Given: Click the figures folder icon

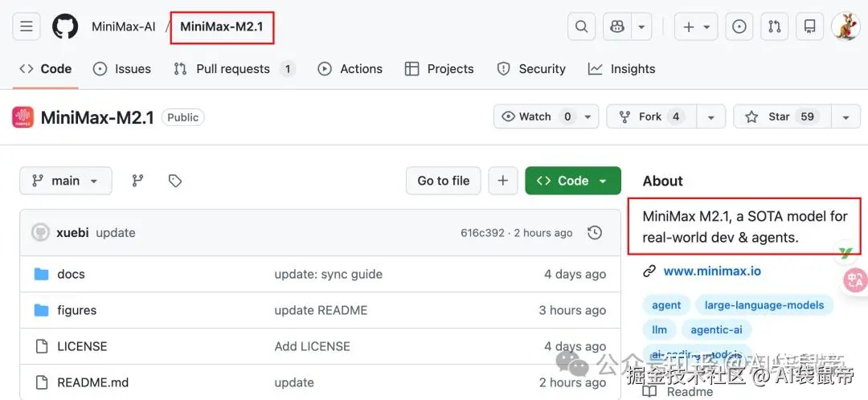Looking at the screenshot, I should click(42, 310).
